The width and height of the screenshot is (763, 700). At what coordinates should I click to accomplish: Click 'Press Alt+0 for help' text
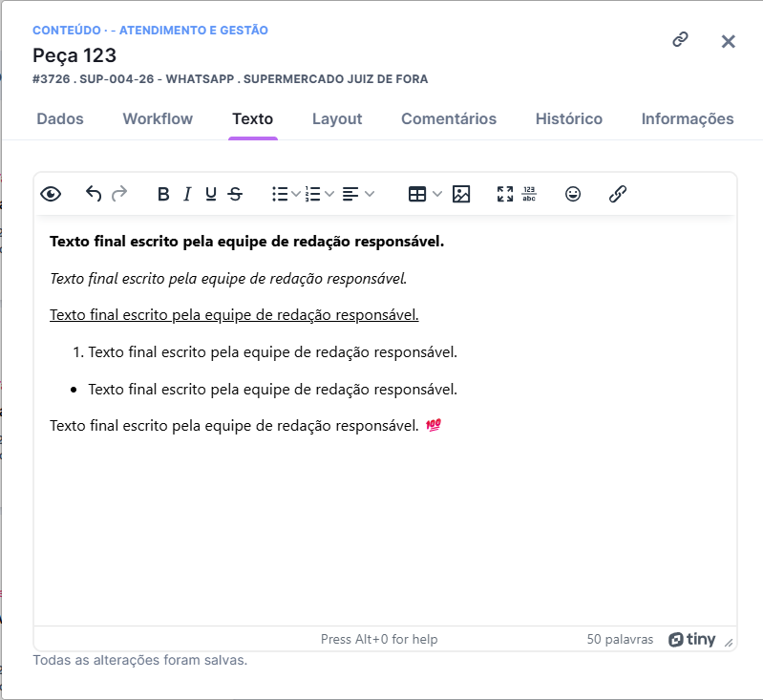(379, 639)
